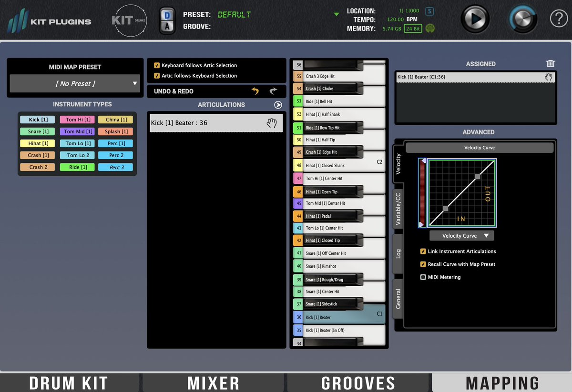Screen dimensions: 572x392
Task: Click the KIT Drums circular logo
Action: [x=129, y=20]
